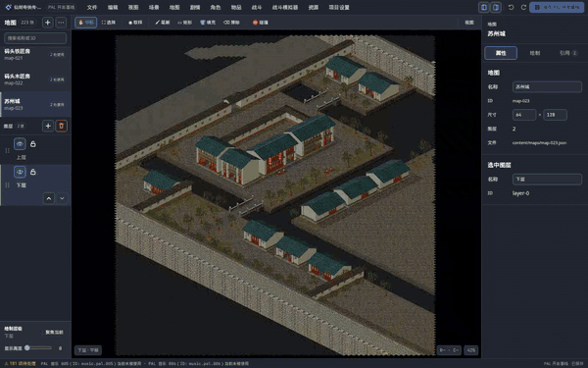Click the warning icon in status bar
588x368 pixels.
[6, 363]
